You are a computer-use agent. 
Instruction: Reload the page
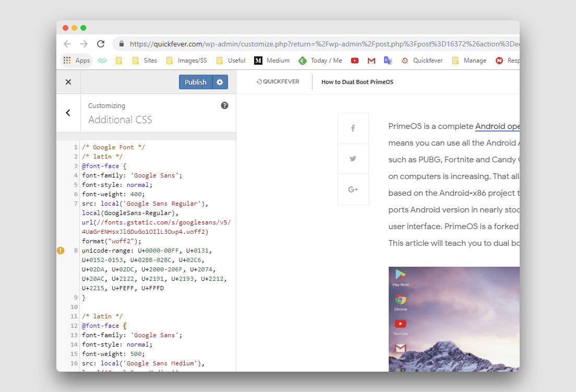point(101,44)
